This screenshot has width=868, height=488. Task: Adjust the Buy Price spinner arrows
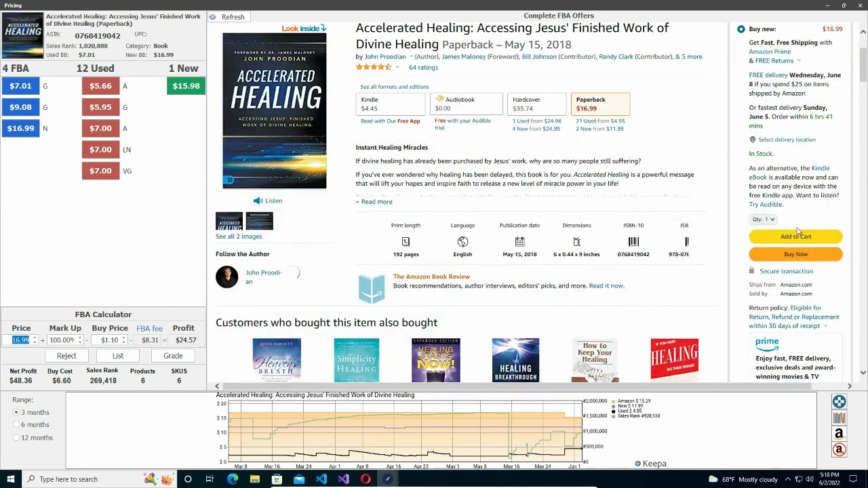[124, 340]
